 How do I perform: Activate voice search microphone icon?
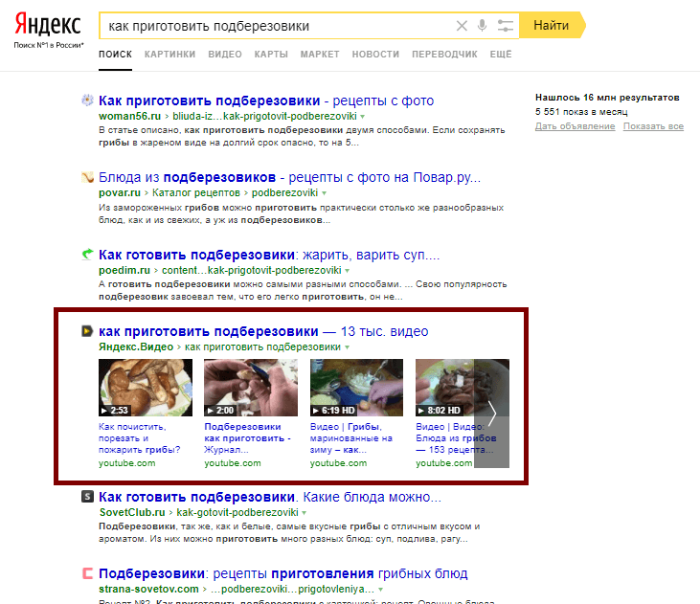pyautogui.click(x=482, y=26)
